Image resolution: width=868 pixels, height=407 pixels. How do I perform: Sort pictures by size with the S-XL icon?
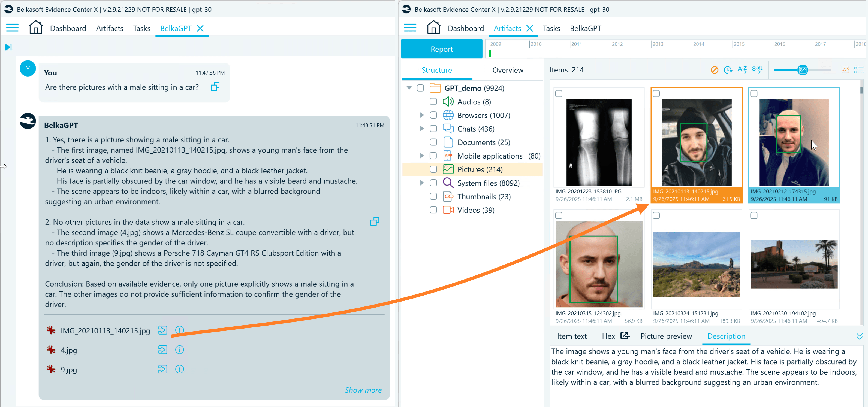(757, 70)
